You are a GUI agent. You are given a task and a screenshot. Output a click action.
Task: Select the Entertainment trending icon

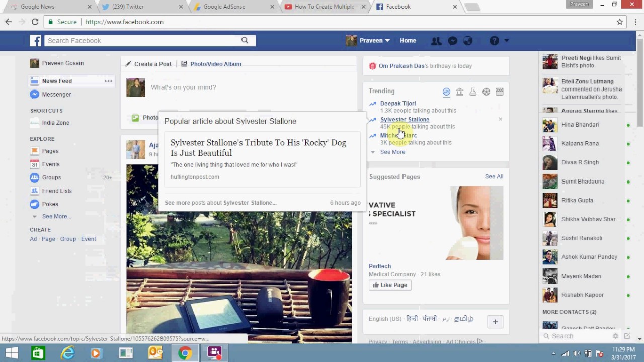coord(500,92)
